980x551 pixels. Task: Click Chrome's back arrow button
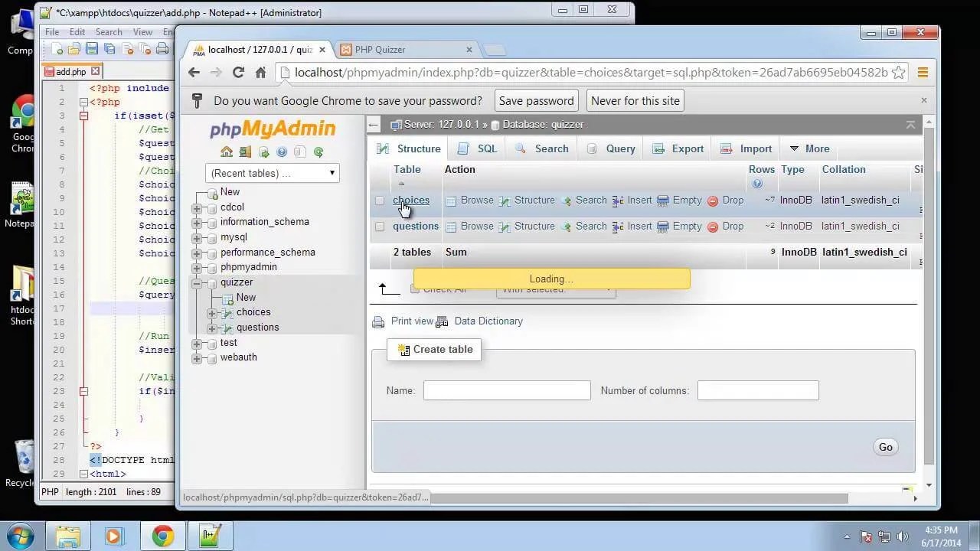[194, 73]
